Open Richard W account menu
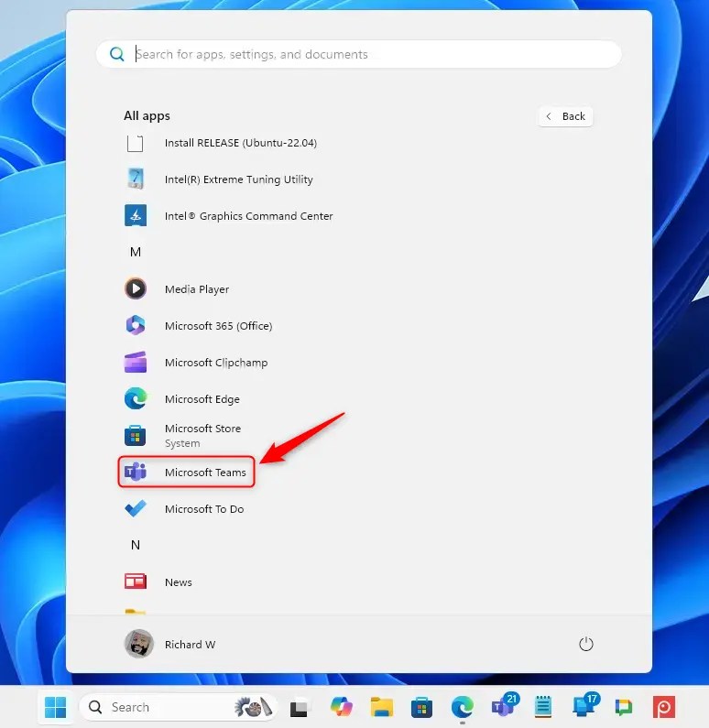 170,644
